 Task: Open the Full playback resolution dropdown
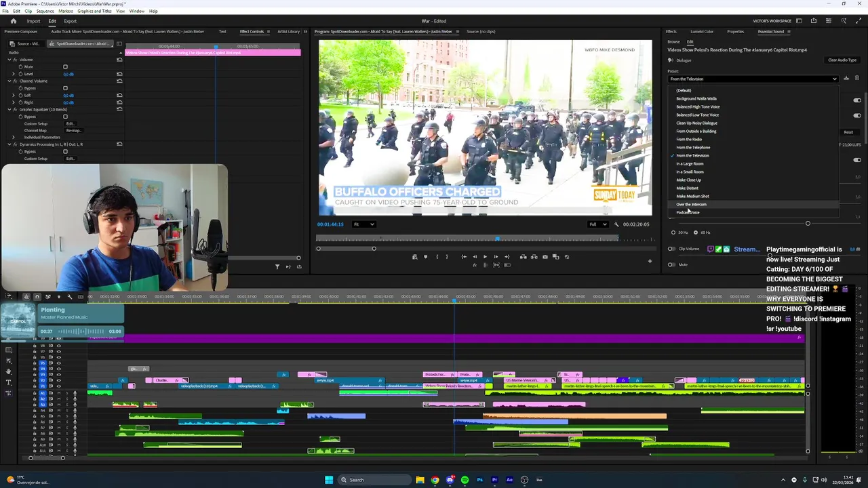pyautogui.click(x=597, y=224)
